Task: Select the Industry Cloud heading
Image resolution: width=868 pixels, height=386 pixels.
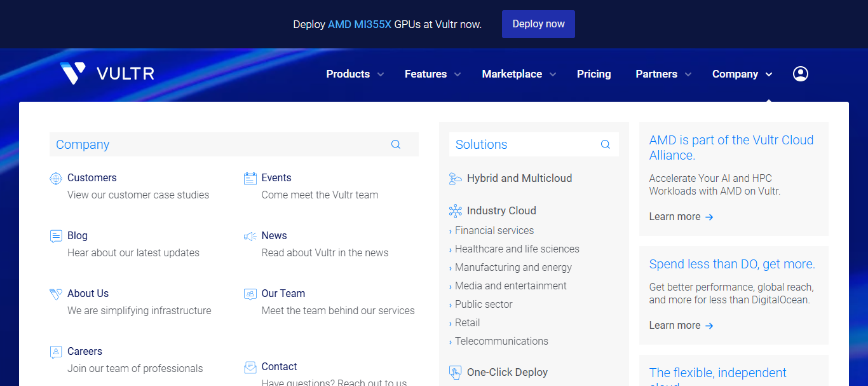Action: click(501, 210)
